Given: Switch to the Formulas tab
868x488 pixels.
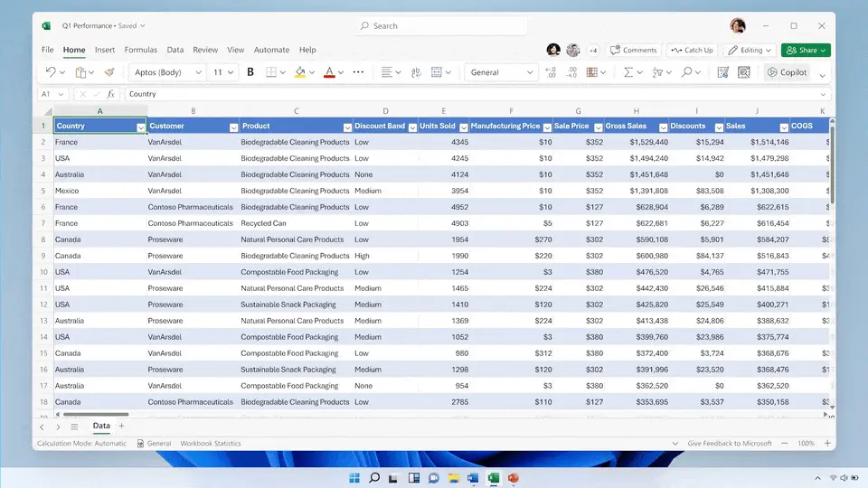Looking at the screenshot, I should 141,50.
